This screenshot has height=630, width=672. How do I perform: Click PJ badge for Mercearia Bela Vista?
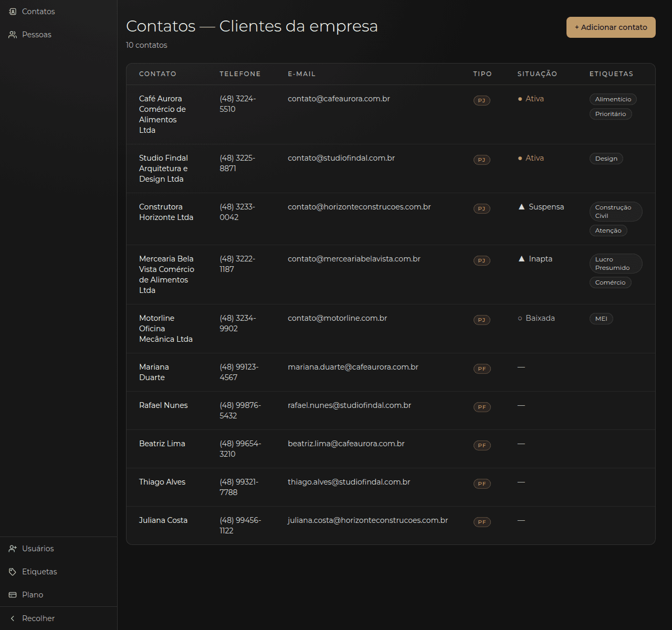481,260
